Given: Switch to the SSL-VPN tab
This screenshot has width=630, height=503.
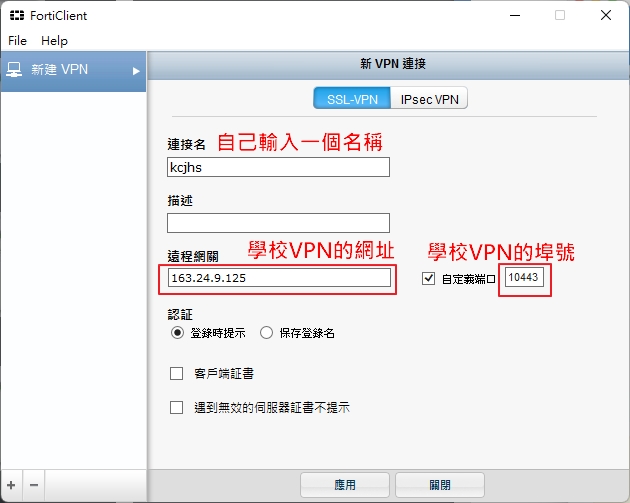Looking at the screenshot, I should pyautogui.click(x=352, y=98).
